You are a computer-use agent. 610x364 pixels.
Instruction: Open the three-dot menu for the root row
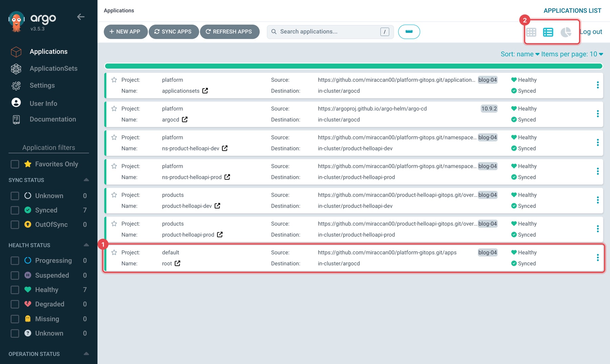point(597,258)
